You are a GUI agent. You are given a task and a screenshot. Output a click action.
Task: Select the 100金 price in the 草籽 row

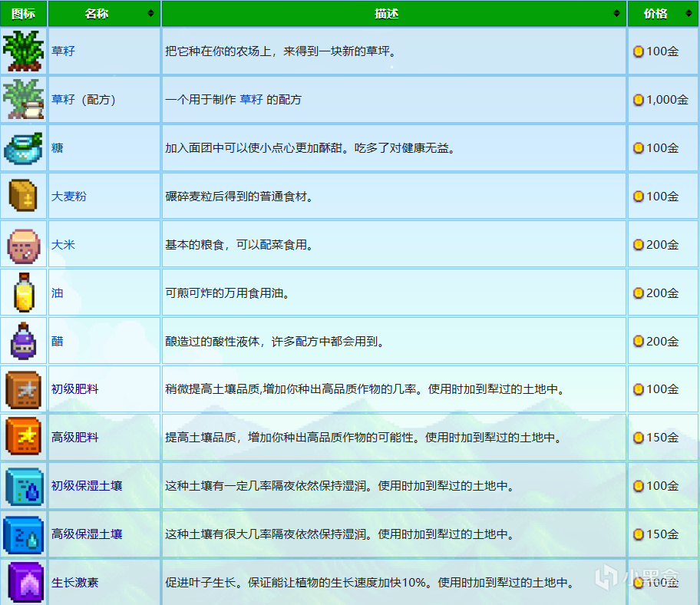(x=662, y=51)
